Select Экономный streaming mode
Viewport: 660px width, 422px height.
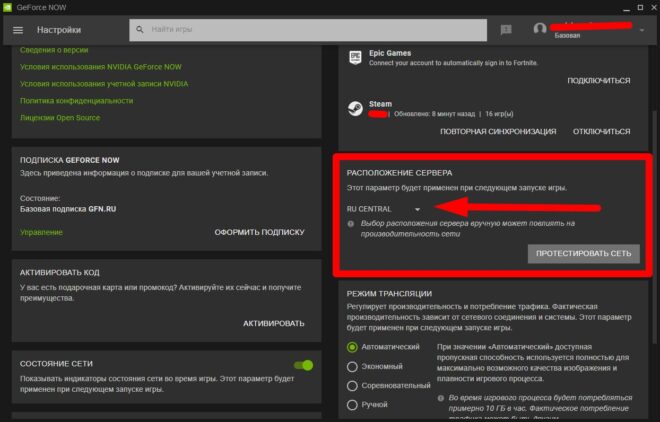(352, 366)
